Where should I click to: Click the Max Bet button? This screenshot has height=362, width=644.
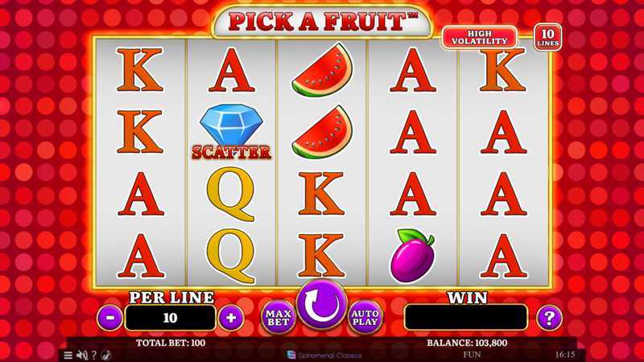click(279, 317)
